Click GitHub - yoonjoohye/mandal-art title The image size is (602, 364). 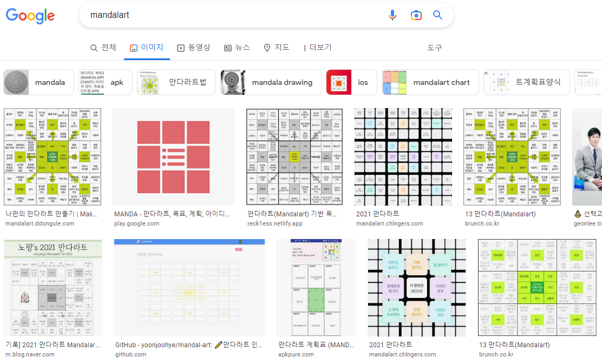[189, 345]
